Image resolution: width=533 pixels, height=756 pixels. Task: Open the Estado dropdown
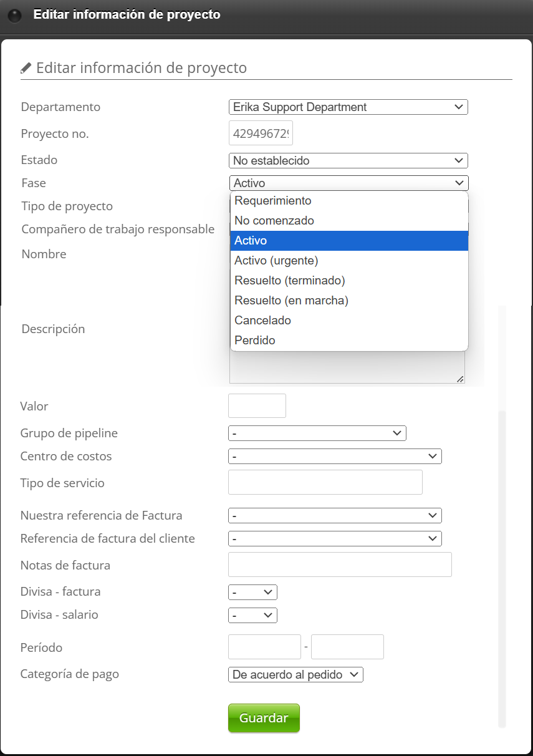pyautogui.click(x=348, y=160)
